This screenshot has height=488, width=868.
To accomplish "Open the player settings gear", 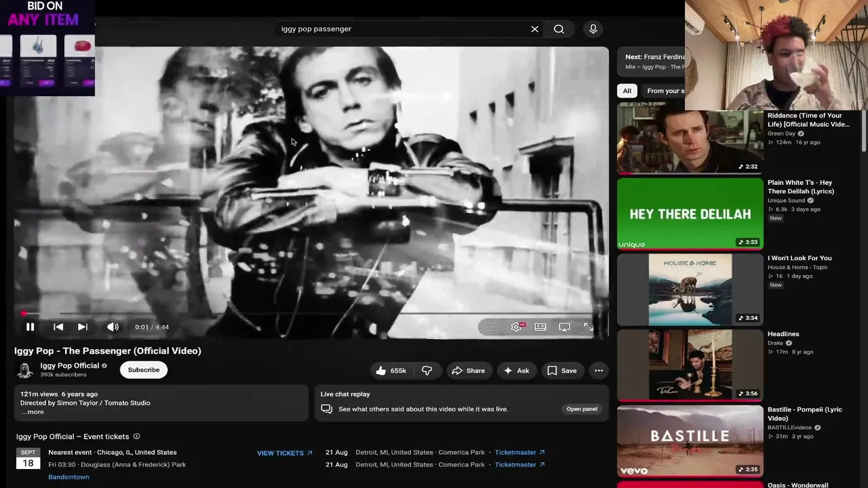I will tap(517, 327).
